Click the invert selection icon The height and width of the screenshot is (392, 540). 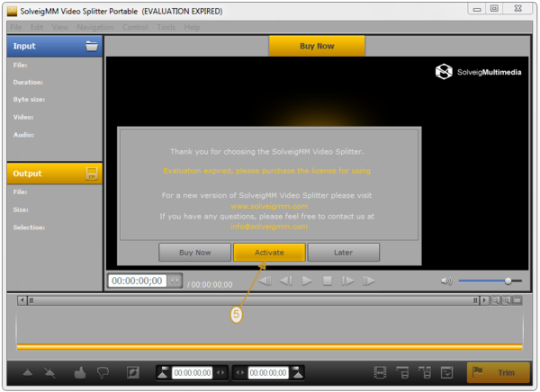133,373
